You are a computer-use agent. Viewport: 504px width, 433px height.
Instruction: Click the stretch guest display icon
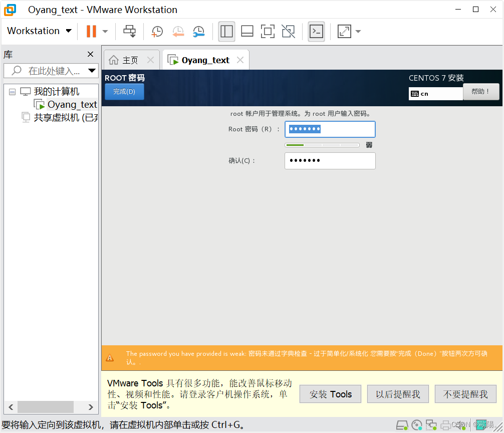344,32
